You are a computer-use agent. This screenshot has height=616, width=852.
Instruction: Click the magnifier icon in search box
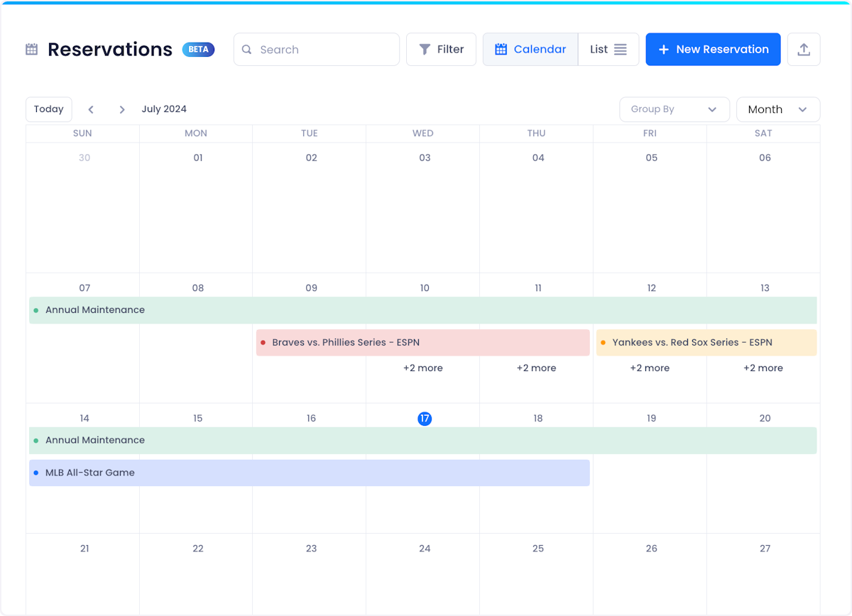tap(247, 50)
